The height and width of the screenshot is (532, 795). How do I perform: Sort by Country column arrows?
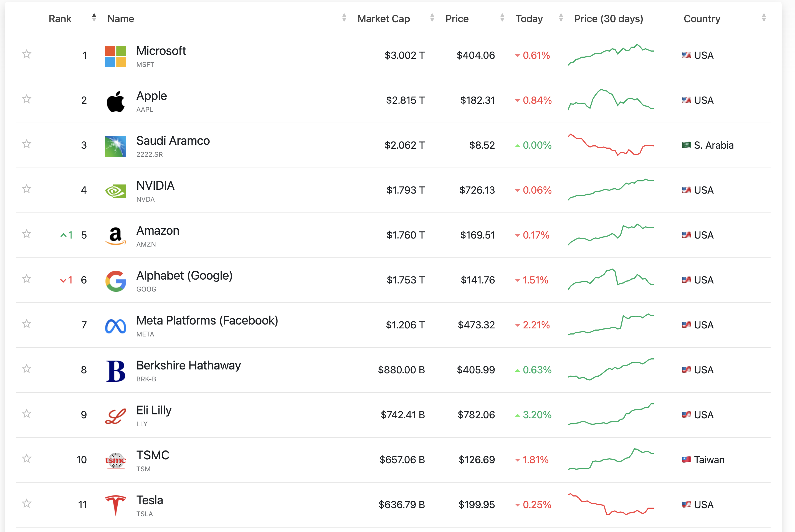pos(764,18)
